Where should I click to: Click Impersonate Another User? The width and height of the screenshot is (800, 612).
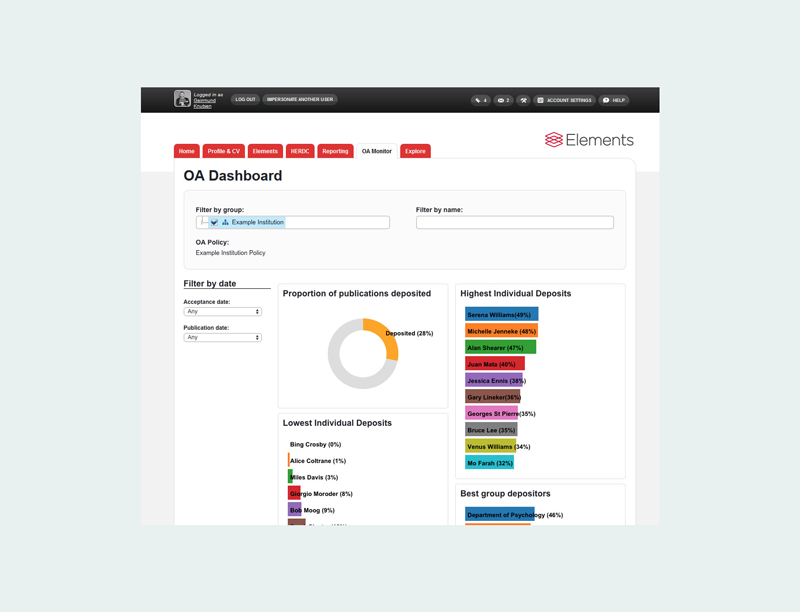pos(300,100)
